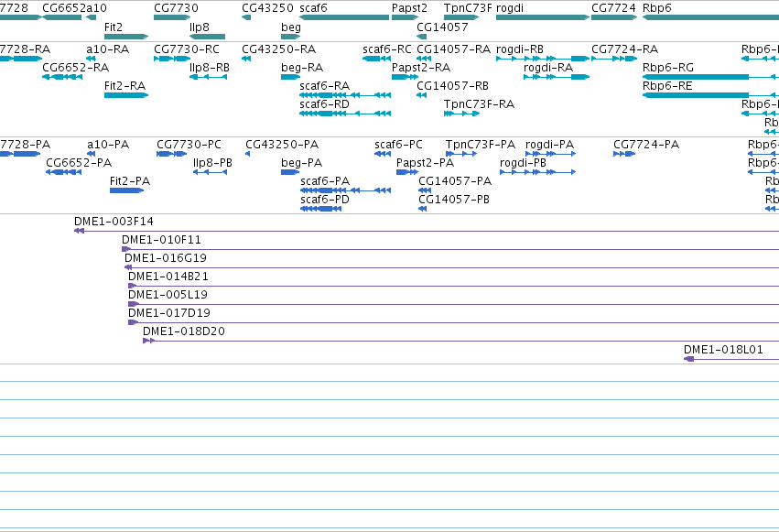
Task: Click the TpnC73F gene label
Action: (468, 8)
